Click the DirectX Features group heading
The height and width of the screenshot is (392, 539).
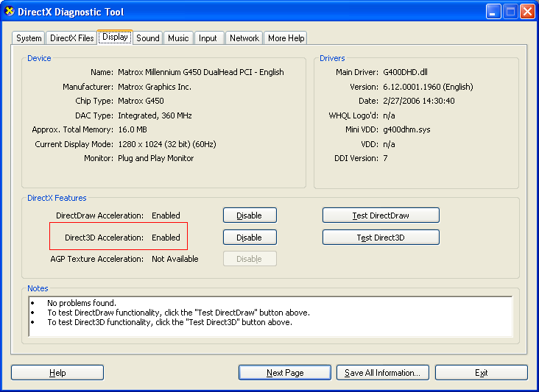click(57, 198)
